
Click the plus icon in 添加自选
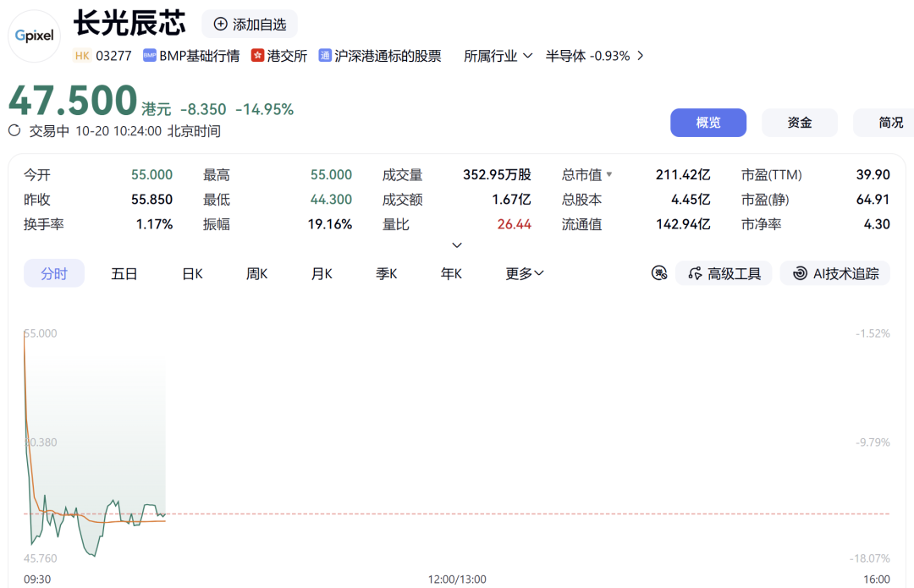220,24
